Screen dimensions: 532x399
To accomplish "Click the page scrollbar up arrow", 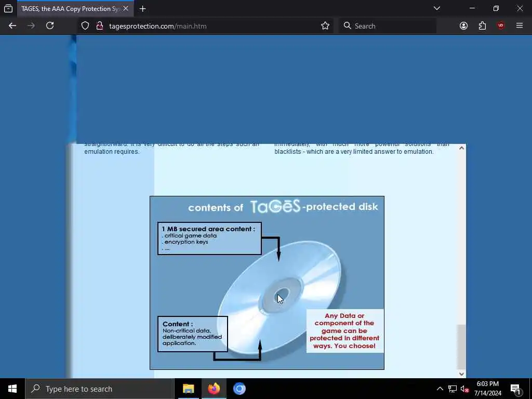I will pos(461,148).
